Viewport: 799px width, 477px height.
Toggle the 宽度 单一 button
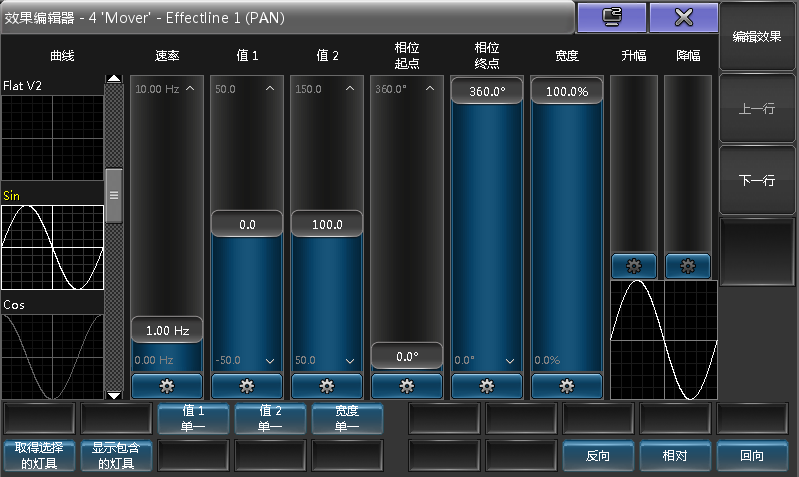click(x=347, y=418)
